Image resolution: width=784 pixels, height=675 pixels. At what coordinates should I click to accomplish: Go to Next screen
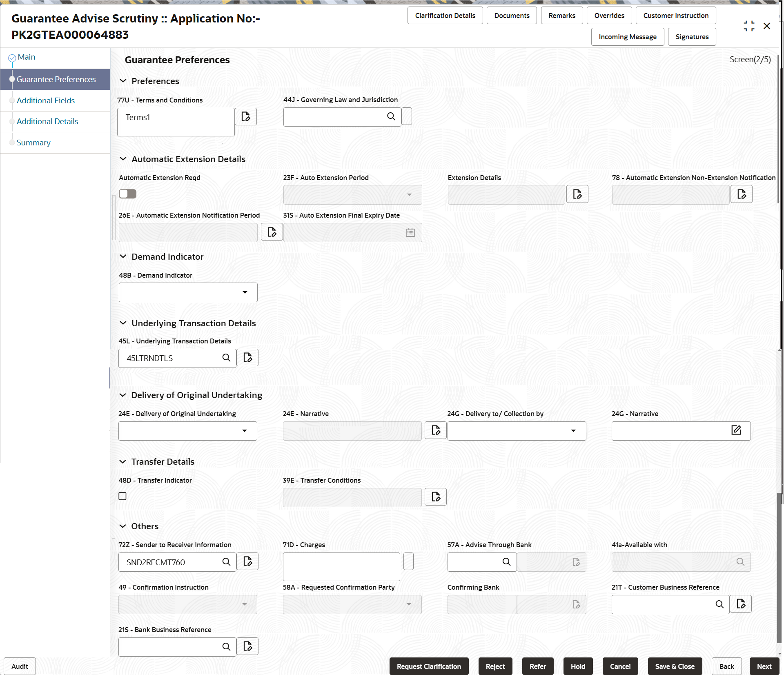click(x=764, y=666)
